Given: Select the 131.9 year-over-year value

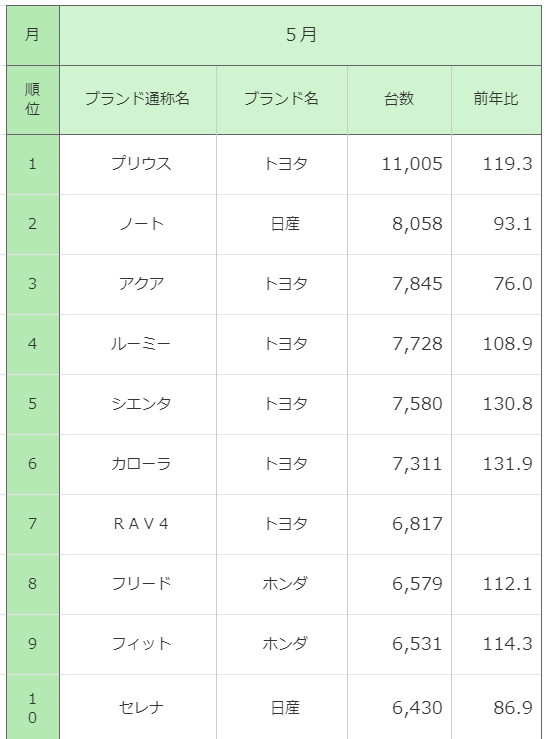Looking at the screenshot, I should coord(507,464).
